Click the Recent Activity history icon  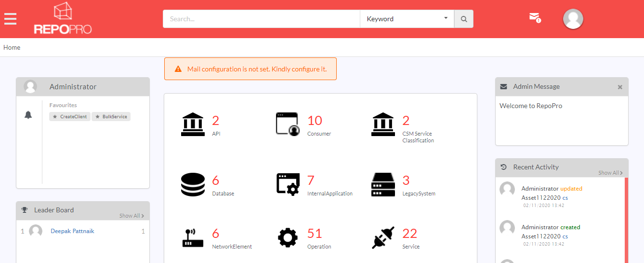click(504, 167)
